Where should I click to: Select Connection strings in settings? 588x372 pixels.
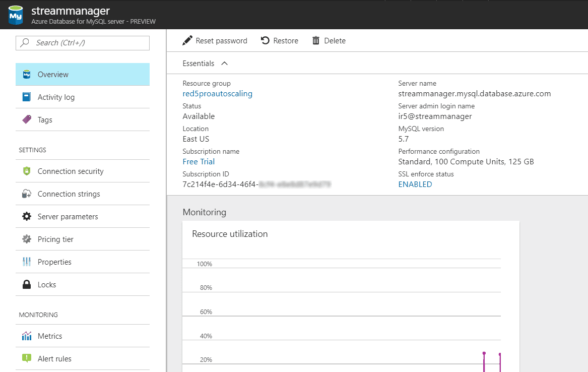(69, 194)
